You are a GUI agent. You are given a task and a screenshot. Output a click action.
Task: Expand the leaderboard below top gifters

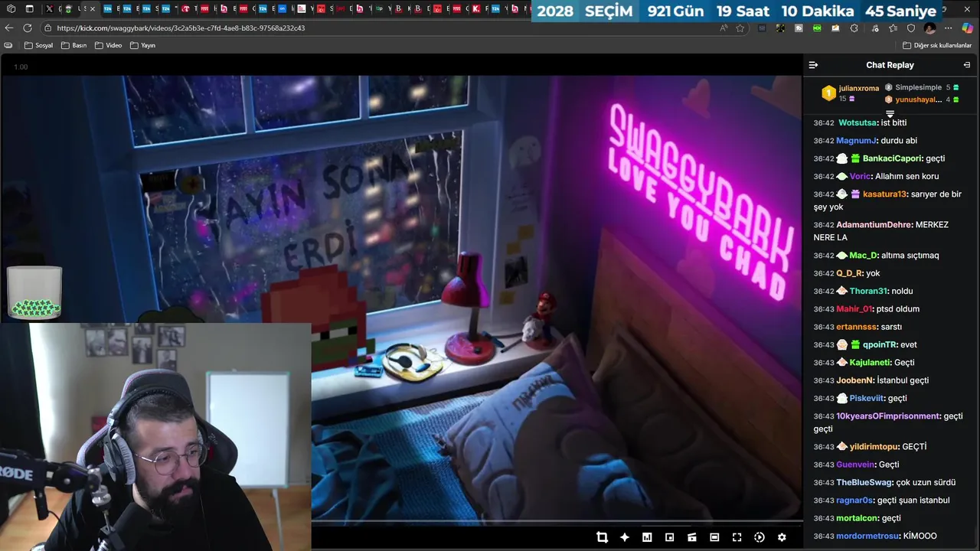coord(890,114)
